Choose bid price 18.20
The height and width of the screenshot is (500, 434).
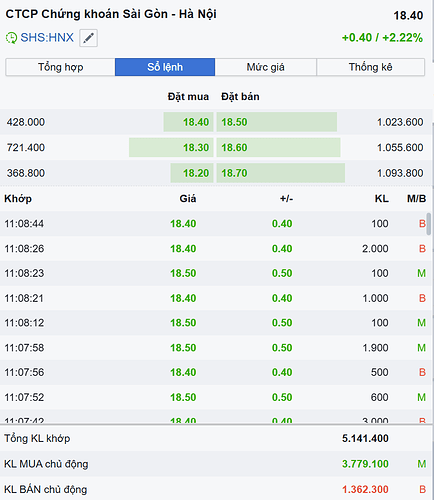click(196, 173)
